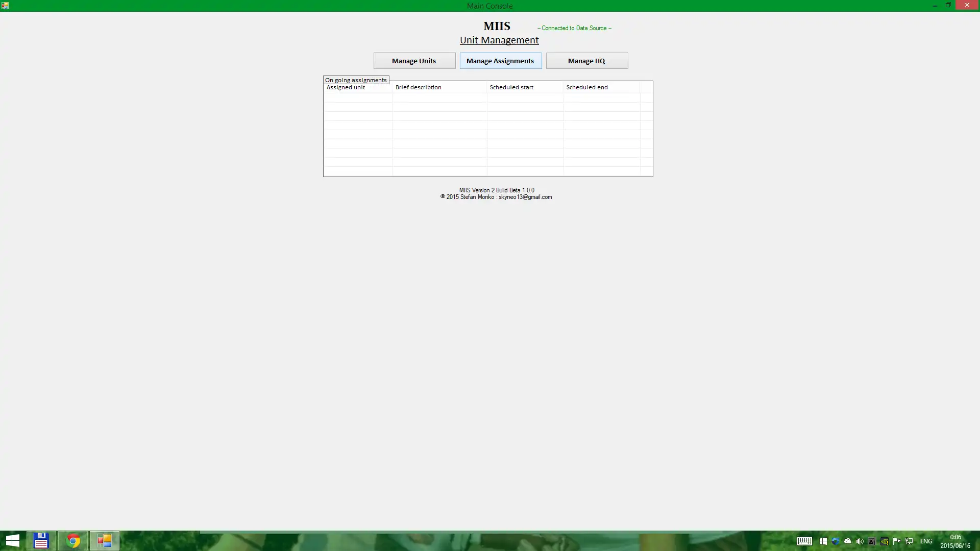Toggle the On going assignments group box
The height and width of the screenshot is (551, 980).
355,80
